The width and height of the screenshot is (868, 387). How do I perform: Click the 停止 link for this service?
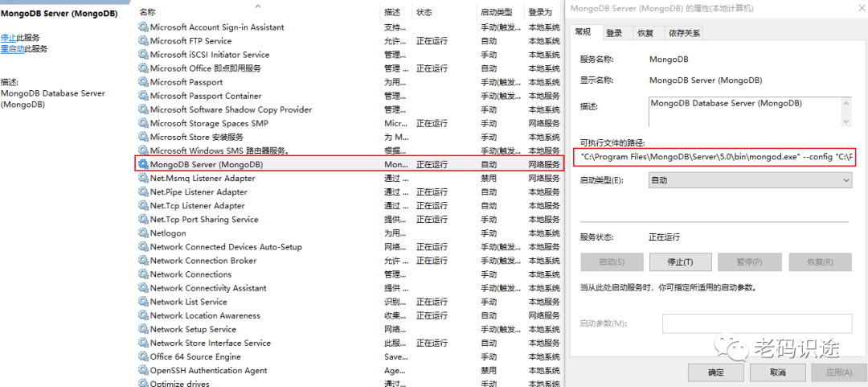click(x=8, y=38)
